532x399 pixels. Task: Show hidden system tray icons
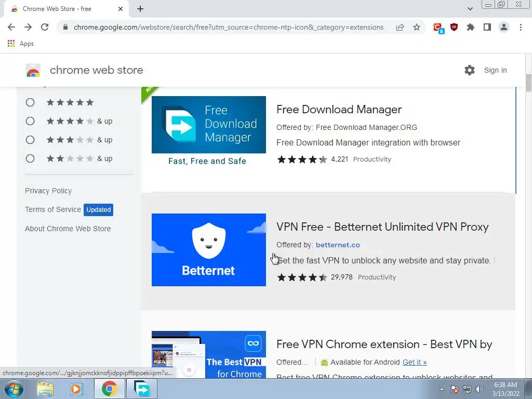click(x=442, y=389)
